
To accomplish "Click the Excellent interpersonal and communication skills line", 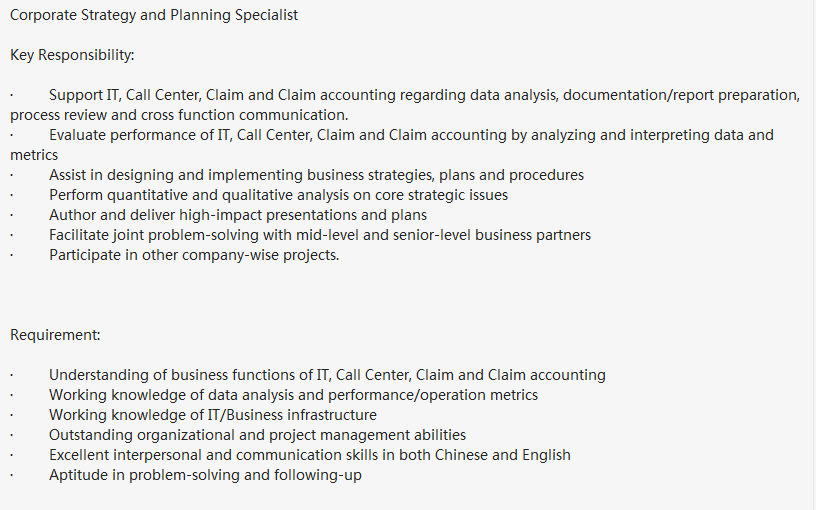I will click(310, 455).
